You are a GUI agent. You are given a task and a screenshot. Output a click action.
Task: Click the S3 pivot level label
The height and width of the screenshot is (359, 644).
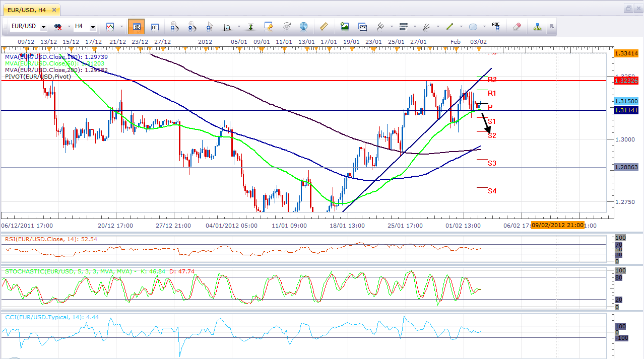pyautogui.click(x=492, y=163)
